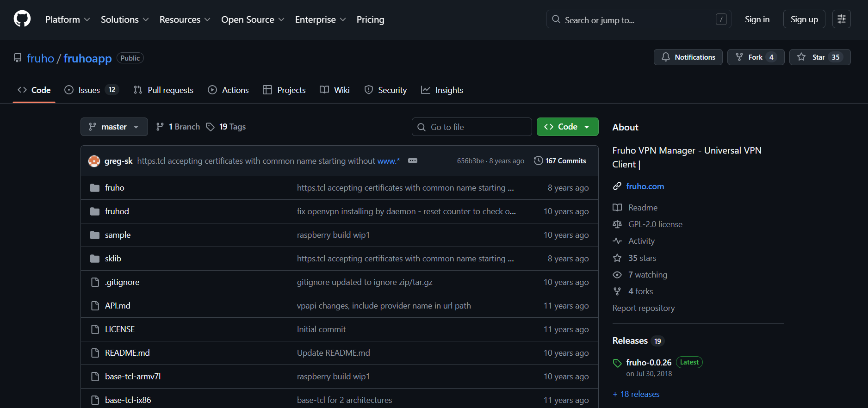The image size is (868, 408).
Task: Click the API.md file icon
Action: click(95, 306)
